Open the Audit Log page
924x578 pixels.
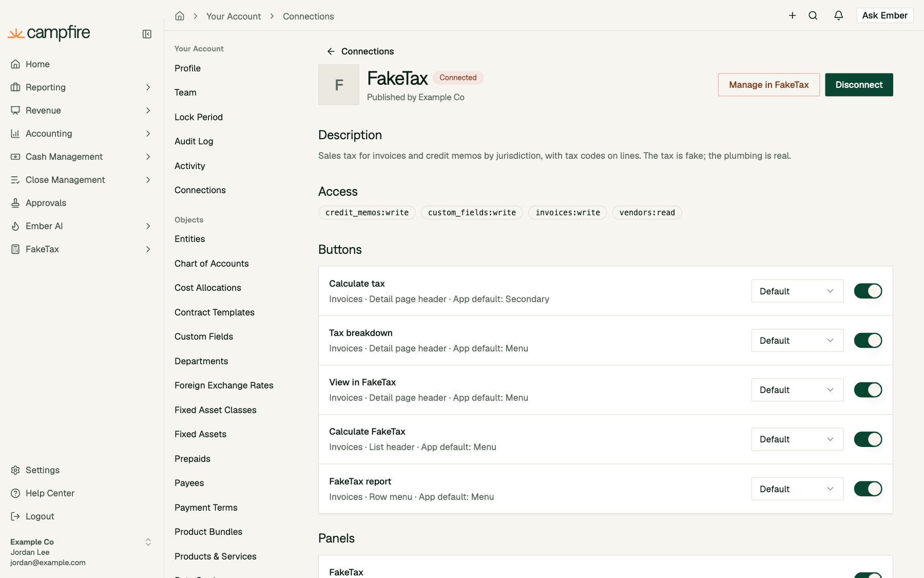point(194,141)
